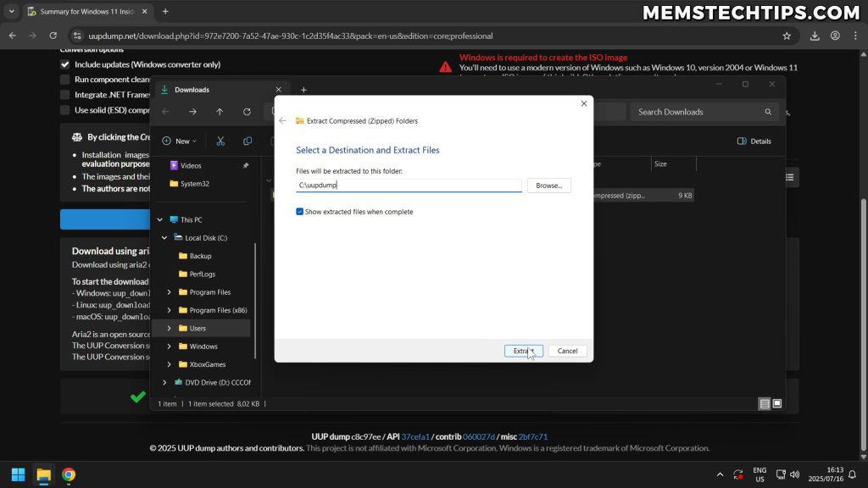Close the Extract Compressed Folders dialog

(x=583, y=103)
